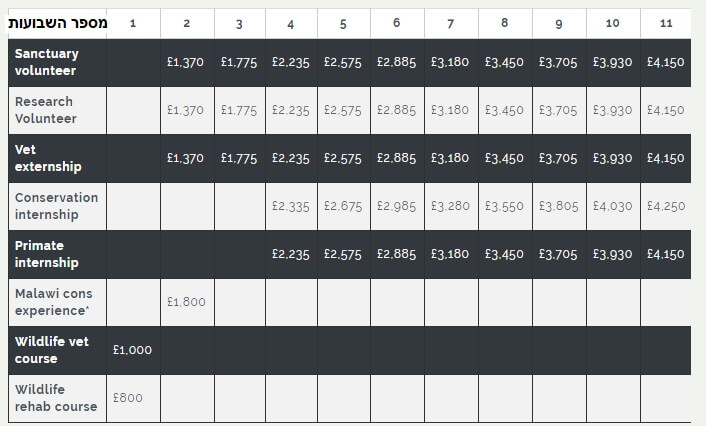The width and height of the screenshot is (706, 429).
Task: Click the Conservation internship row label
Action: click(56, 206)
